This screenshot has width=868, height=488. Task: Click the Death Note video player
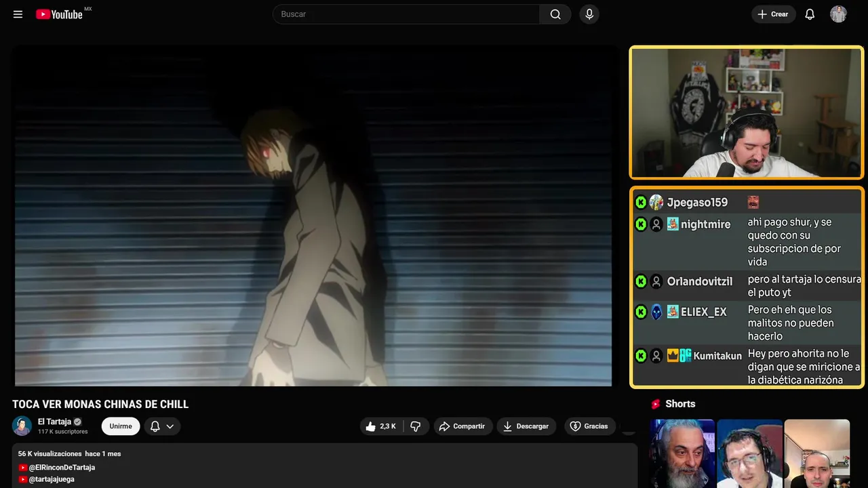coord(313,216)
